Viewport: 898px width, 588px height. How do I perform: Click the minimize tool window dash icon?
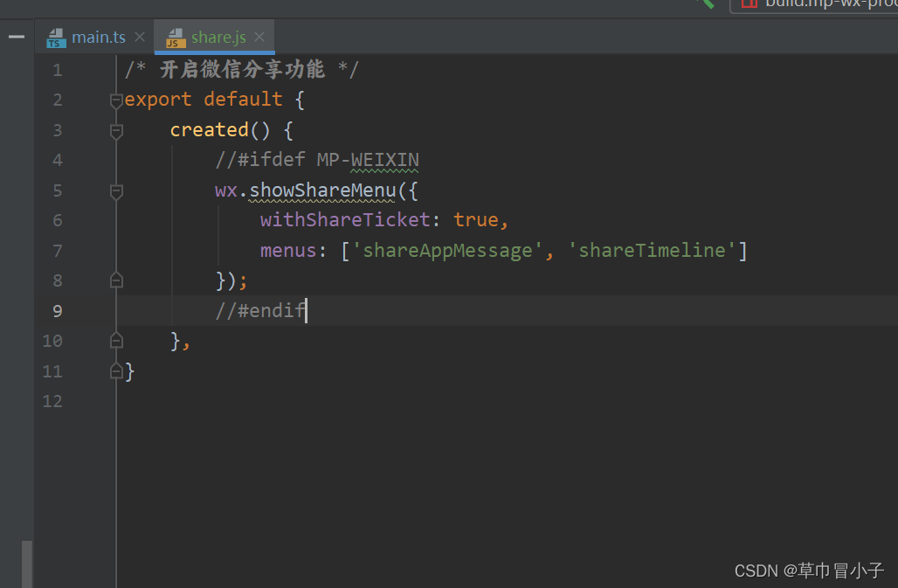point(17,37)
